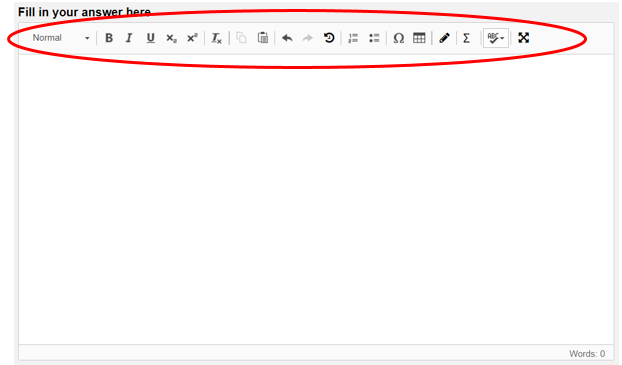Open the special character Omega icon
This screenshot has height=365, width=622.
pos(399,38)
